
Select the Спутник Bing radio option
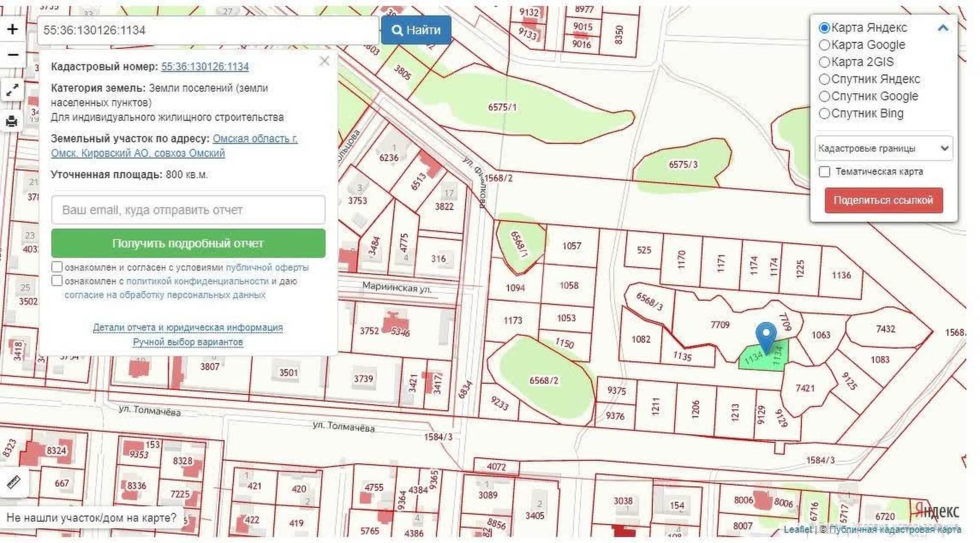click(825, 114)
